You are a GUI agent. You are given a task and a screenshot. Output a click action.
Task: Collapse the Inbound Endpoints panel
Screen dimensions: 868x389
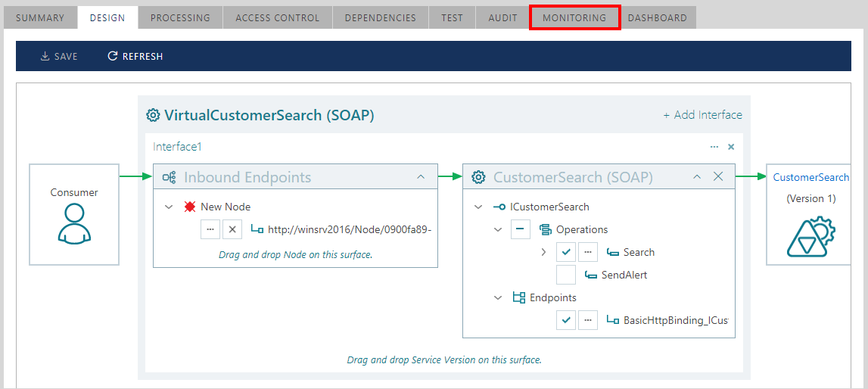point(421,177)
